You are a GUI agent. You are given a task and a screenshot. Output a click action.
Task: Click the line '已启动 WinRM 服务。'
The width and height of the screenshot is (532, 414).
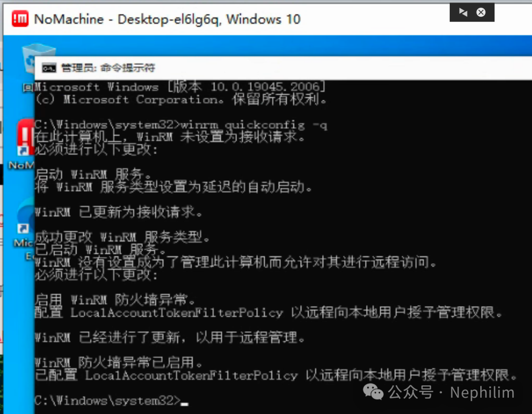click(100, 250)
